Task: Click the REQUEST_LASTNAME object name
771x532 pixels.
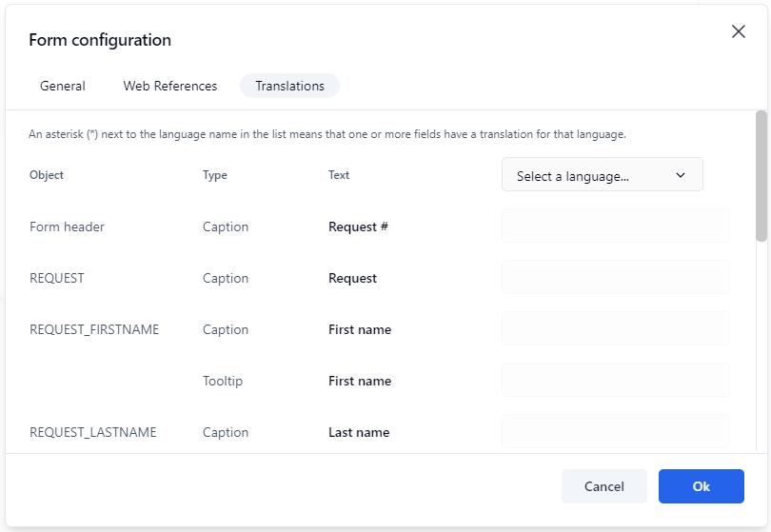Action: click(92, 432)
